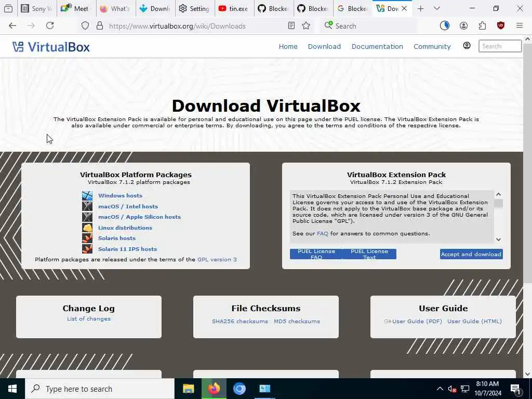This screenshot has height=399, width=532.
Task: Open Firefox account icon in toolbar
Action: 463,26
